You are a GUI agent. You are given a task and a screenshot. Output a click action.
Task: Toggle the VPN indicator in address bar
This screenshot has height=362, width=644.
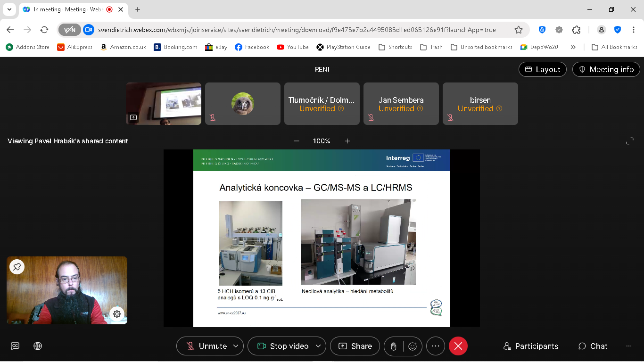click(70, 30)
